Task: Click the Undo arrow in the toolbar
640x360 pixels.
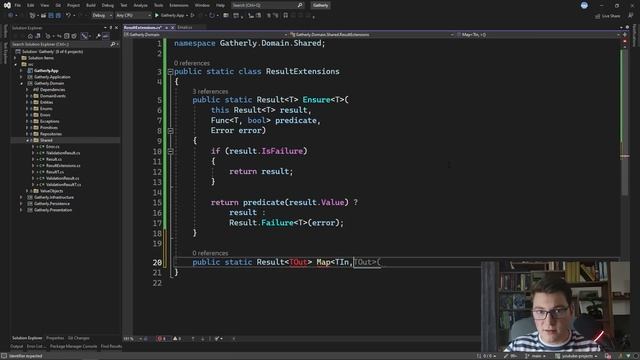Action: tap(68, 16)
